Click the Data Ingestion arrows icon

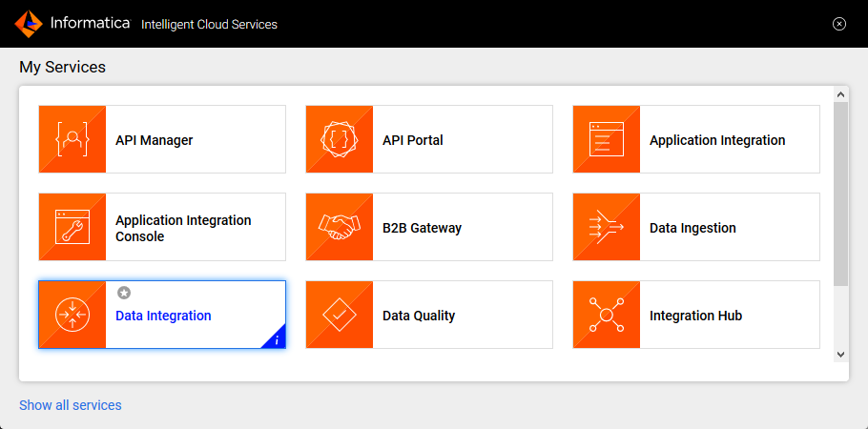(x=607, y=228)
